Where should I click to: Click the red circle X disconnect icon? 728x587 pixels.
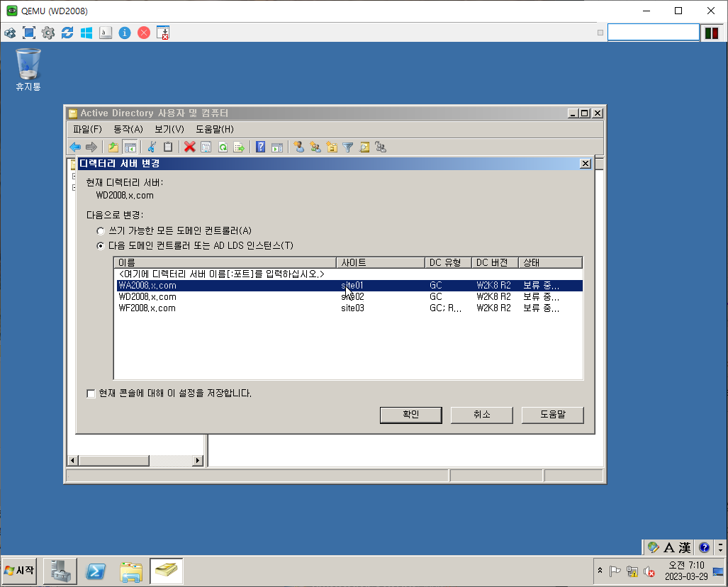(x=144, y=33)
